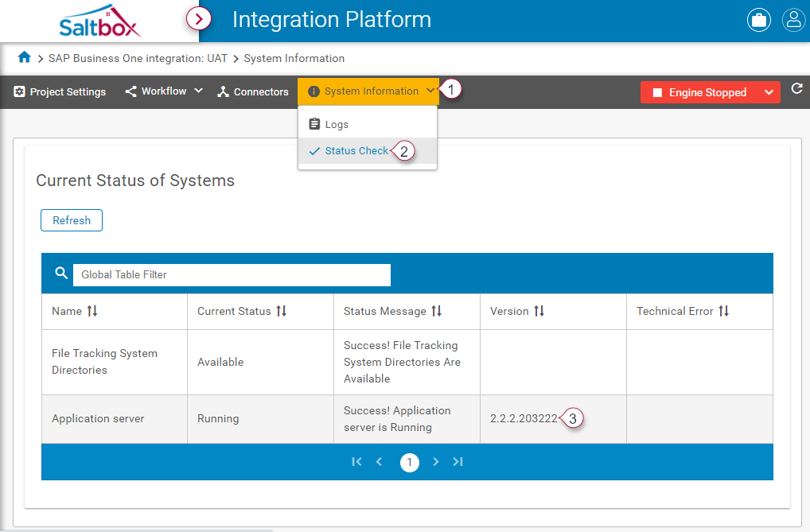810x532 pixels.
Task: Click the reload icon in the toolbar
Action: 796,89
